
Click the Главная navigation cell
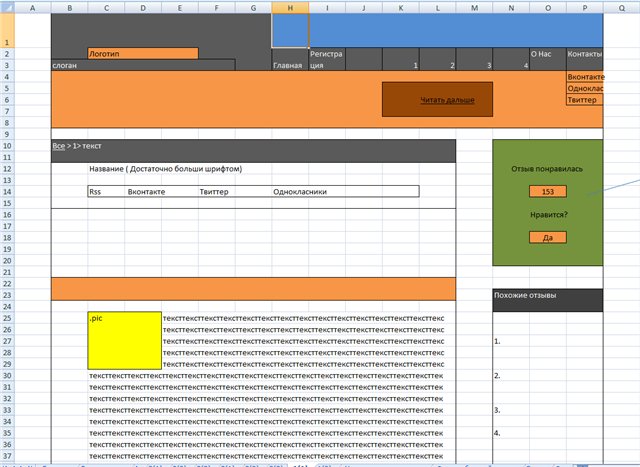(290, 59)
